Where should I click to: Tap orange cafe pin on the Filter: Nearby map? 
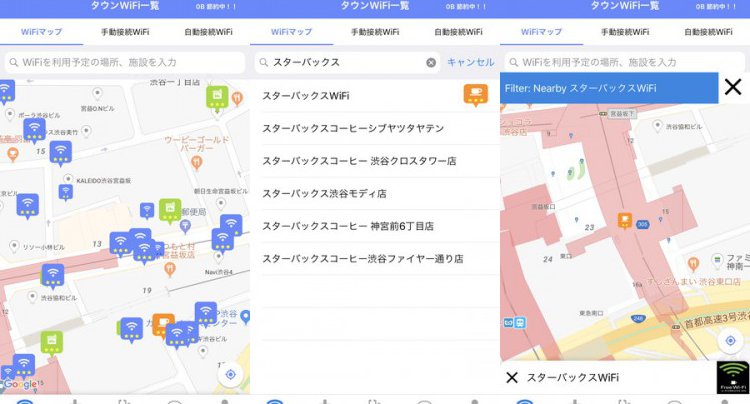click(x=625, y=220)
